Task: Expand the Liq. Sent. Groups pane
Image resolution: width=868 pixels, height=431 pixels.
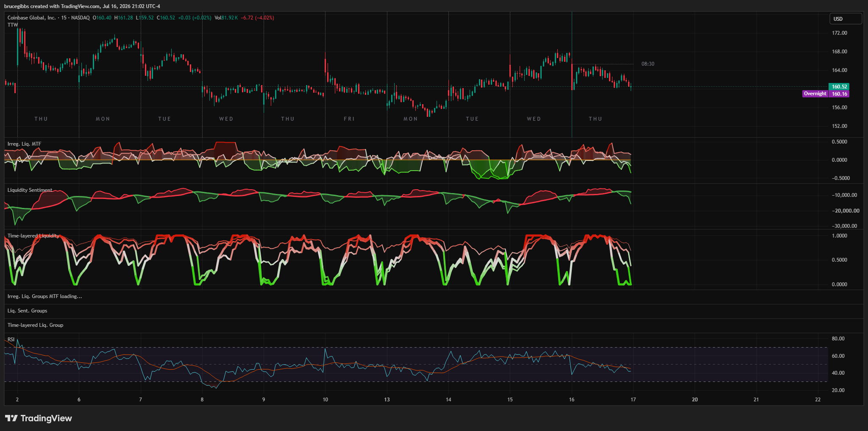Action: pos(27,311)
